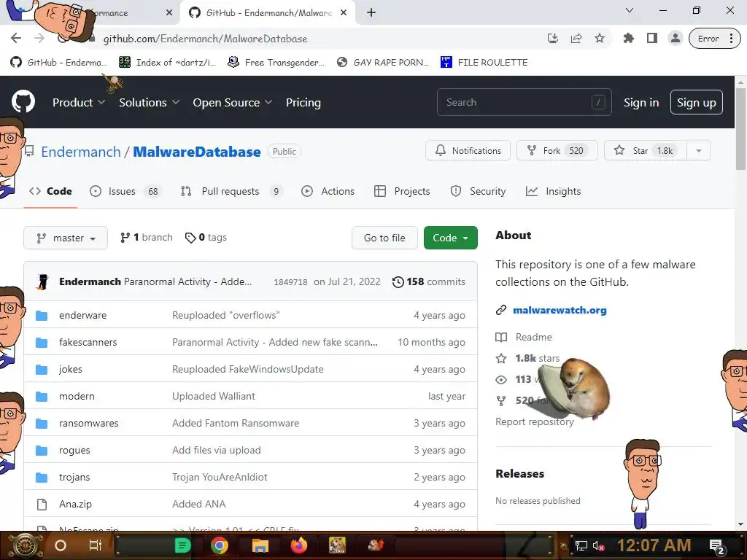Switch to the Issues tab

[x=125, y=192]
